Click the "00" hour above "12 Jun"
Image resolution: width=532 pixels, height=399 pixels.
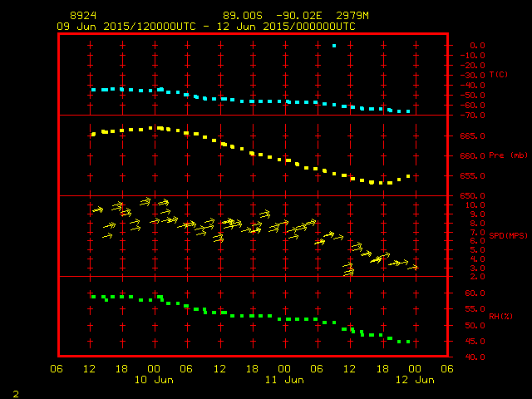[415, 369]
